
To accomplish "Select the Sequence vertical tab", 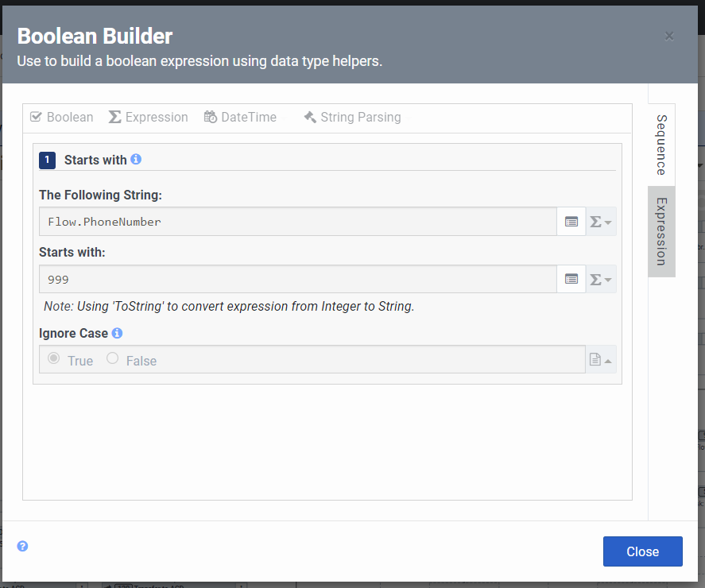I will click(x=661, y=145).
